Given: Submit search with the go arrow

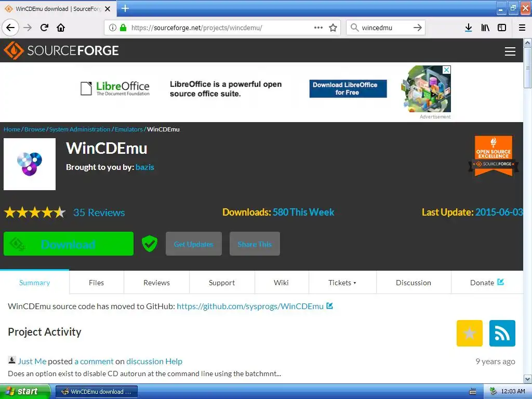Looking at the screenshot, I should [418, 28].
